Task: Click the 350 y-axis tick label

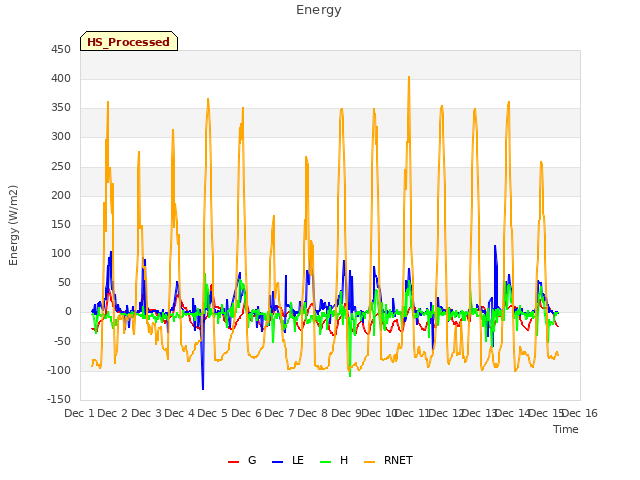Action: coord(61,108)
